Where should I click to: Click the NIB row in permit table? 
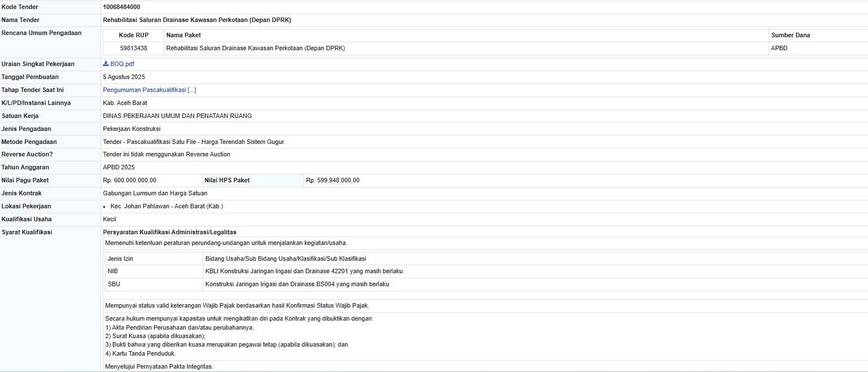(113, 272)
